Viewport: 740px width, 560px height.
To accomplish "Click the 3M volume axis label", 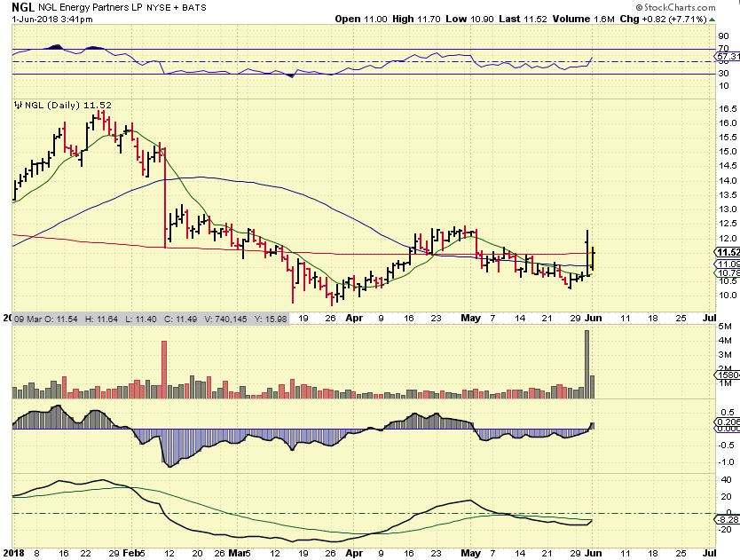I will (725, 355).
